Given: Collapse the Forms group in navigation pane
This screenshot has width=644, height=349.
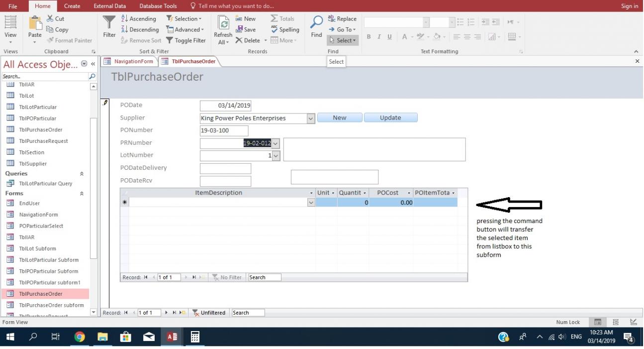Looking at the screenshot, I should (x=82, y=193).
